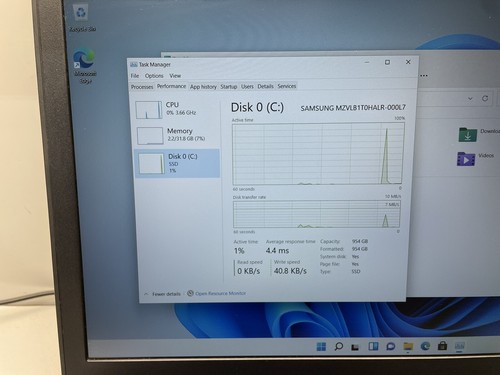Switch to the Performance tab

coord(171,86)
